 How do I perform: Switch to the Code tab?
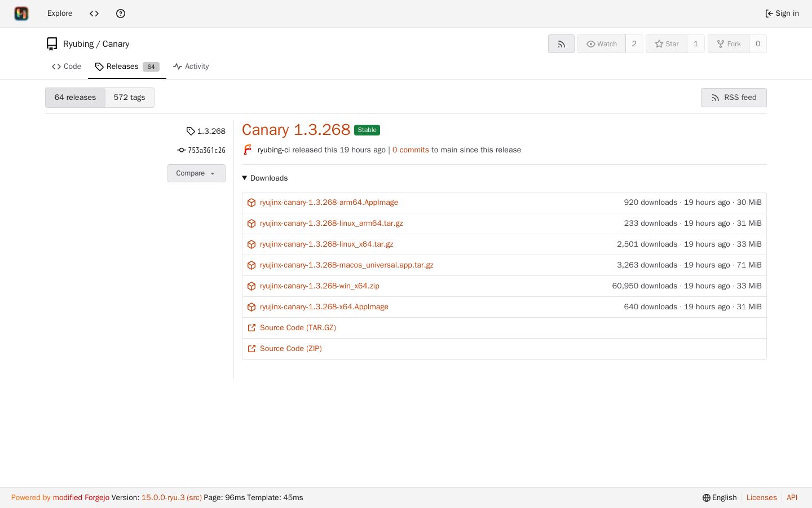click(x=67, y=67)
